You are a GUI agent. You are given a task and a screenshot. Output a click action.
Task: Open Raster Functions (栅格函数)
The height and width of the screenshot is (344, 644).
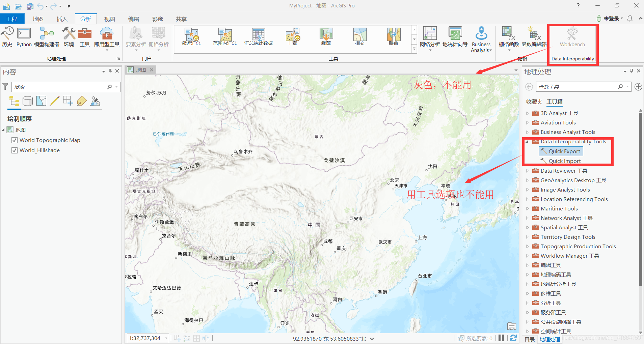[x=509, y=38]
